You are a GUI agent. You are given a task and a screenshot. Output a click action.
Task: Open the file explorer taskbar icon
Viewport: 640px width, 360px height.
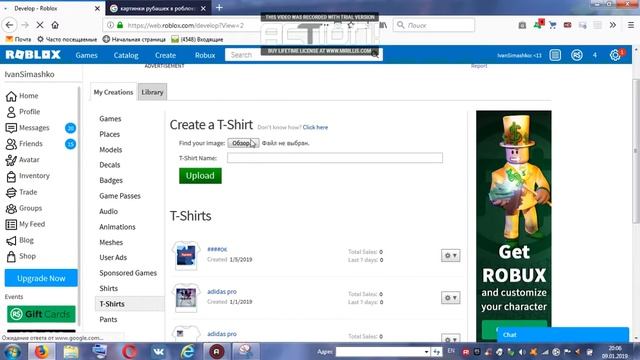point(71,351)
